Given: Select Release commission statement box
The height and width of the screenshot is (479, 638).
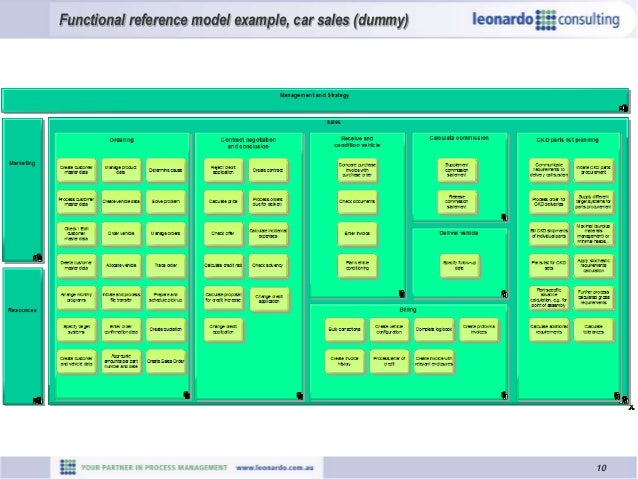Looking at the screenshot, I should click(457, 201).
